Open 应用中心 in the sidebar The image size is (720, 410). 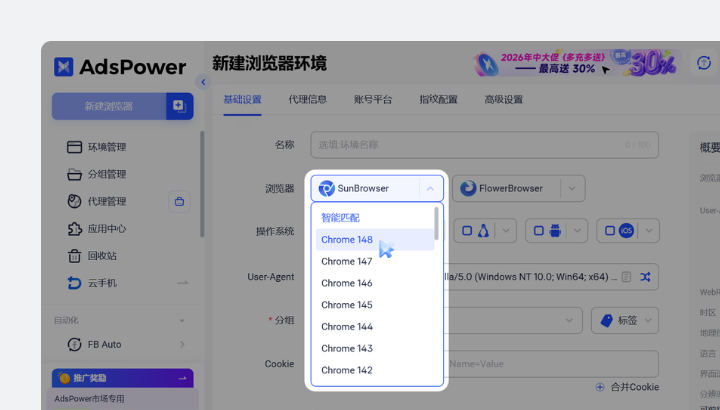107,229
